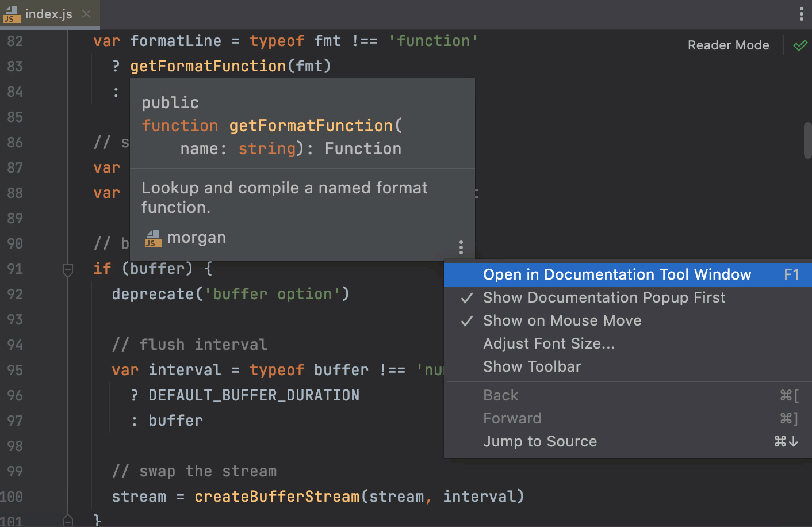Click 'interval' variable on line 95
Viewport: 812px width, 527px height.
click(x=185, y=370)
